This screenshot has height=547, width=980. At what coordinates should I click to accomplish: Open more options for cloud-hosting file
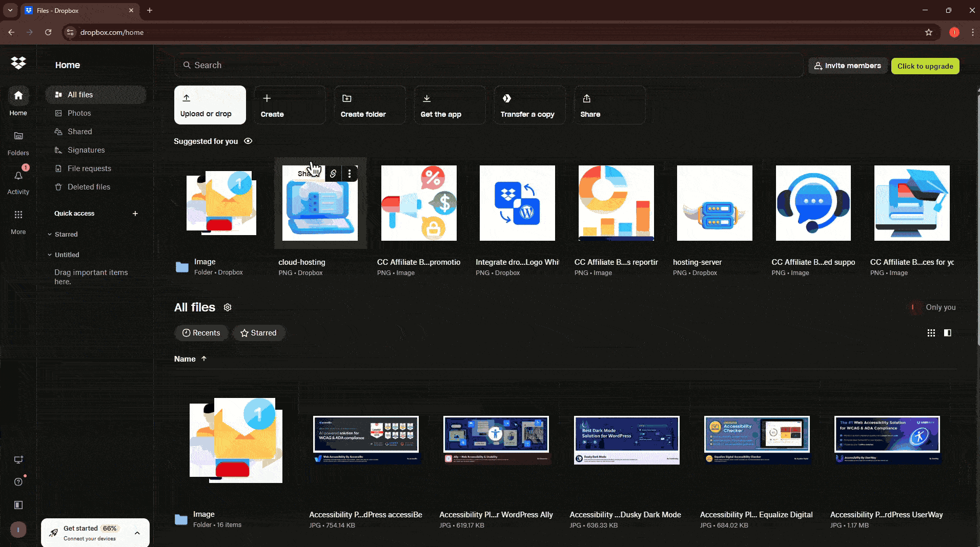coord(350,174)
